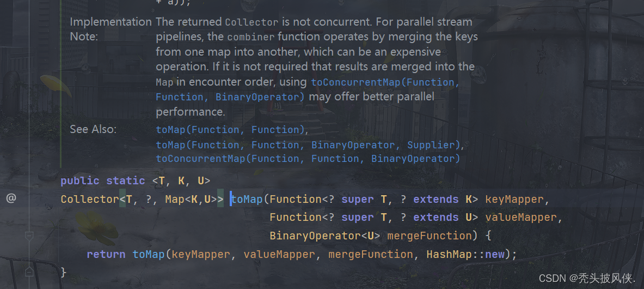Click the @ gutter icon beside Collector line
644x289 pixels.
tap(11, 198)
